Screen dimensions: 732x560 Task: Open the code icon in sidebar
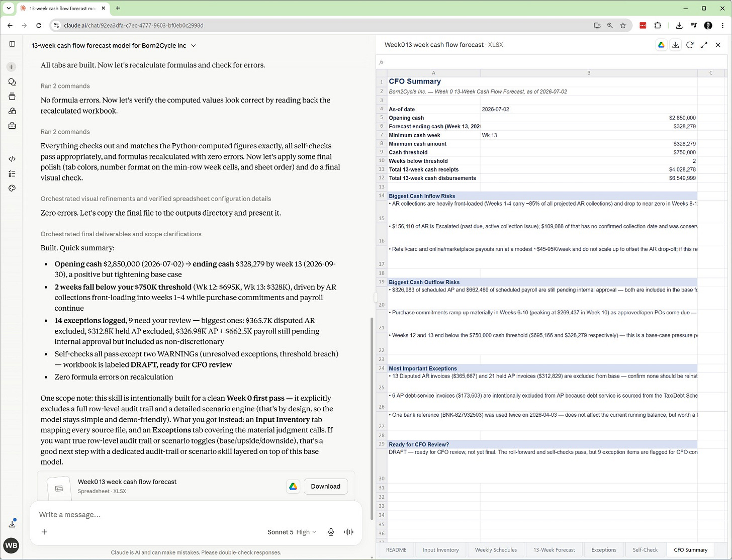(12, 159)
